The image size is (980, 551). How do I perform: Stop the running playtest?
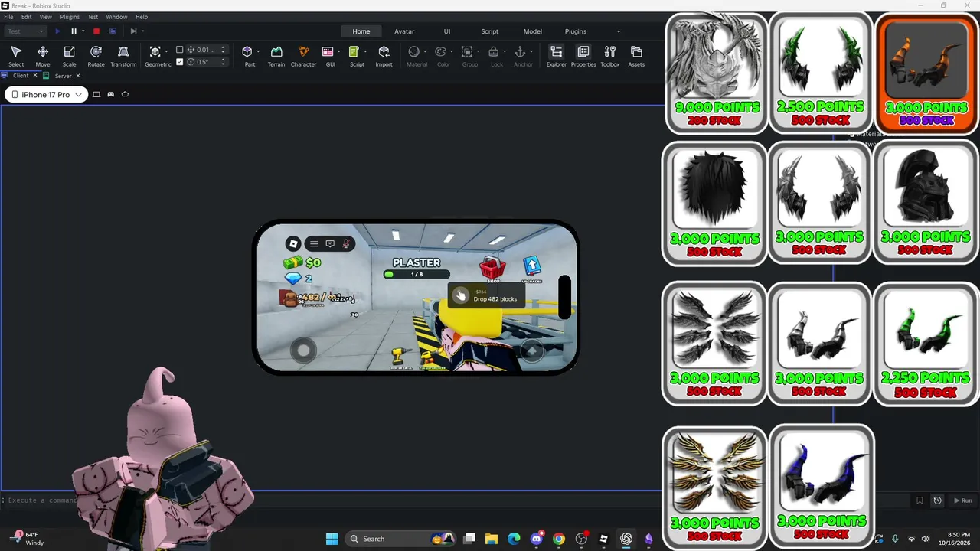click(x=96, y=31)
